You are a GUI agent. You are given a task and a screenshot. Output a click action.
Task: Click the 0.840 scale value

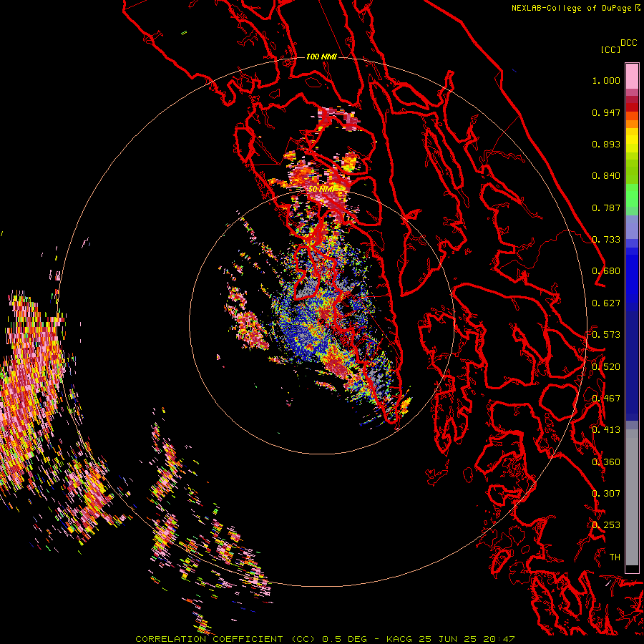coord(606,176)
